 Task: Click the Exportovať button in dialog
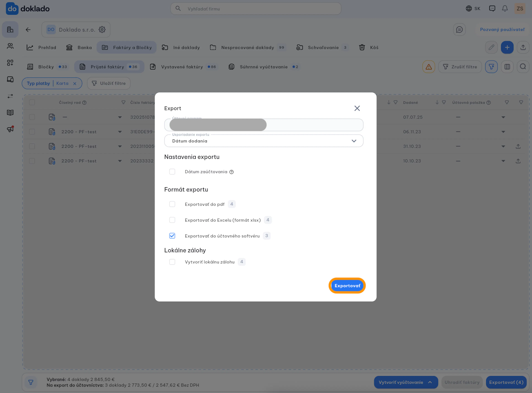coord(347,286)
